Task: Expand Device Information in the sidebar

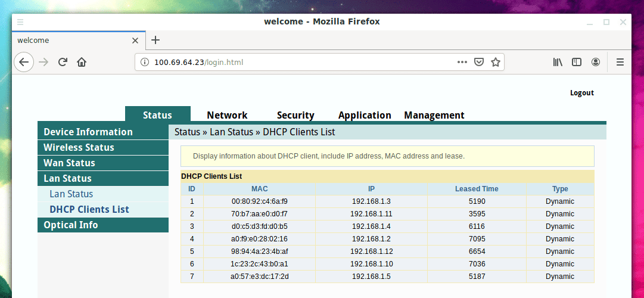Action: pos(88,132)
